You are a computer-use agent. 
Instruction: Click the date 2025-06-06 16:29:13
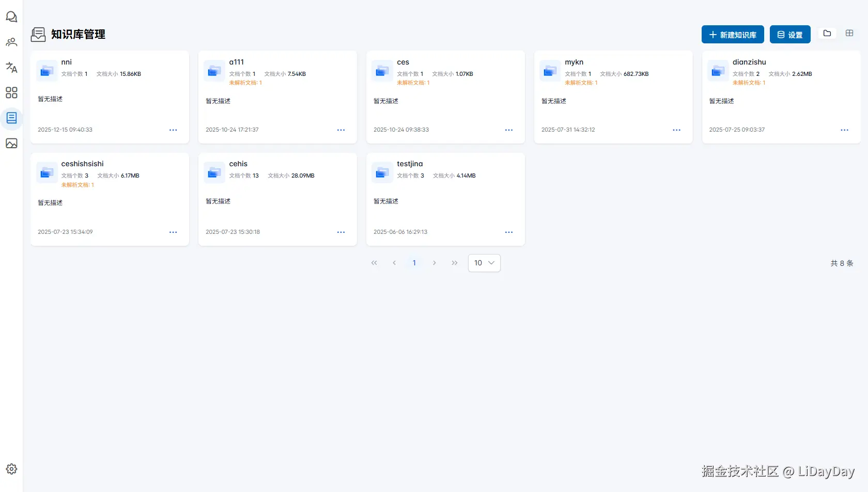tap(400, 232)
